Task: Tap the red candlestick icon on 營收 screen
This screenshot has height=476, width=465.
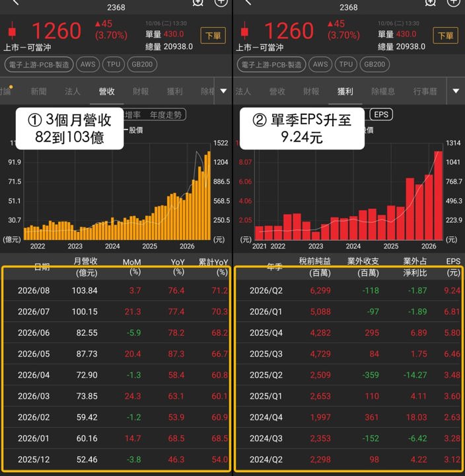Action: pyautogui.click(x=12, y=31)
